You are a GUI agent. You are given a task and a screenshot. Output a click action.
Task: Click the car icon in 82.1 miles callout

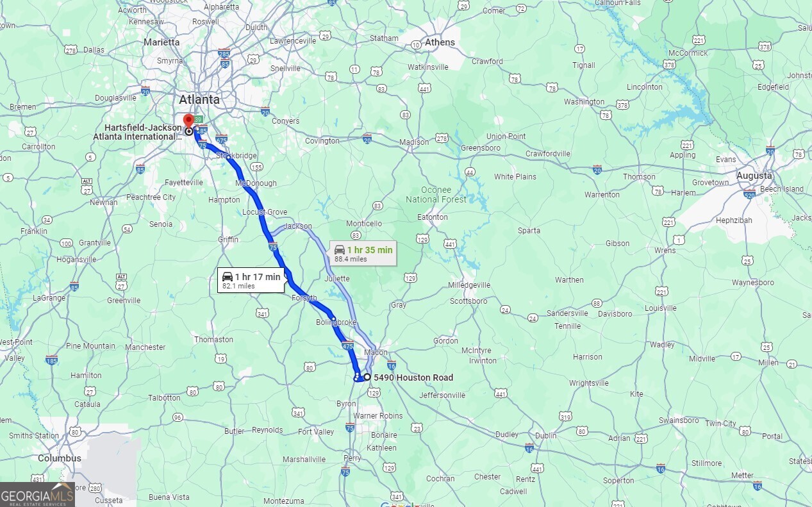coord(228,277)
